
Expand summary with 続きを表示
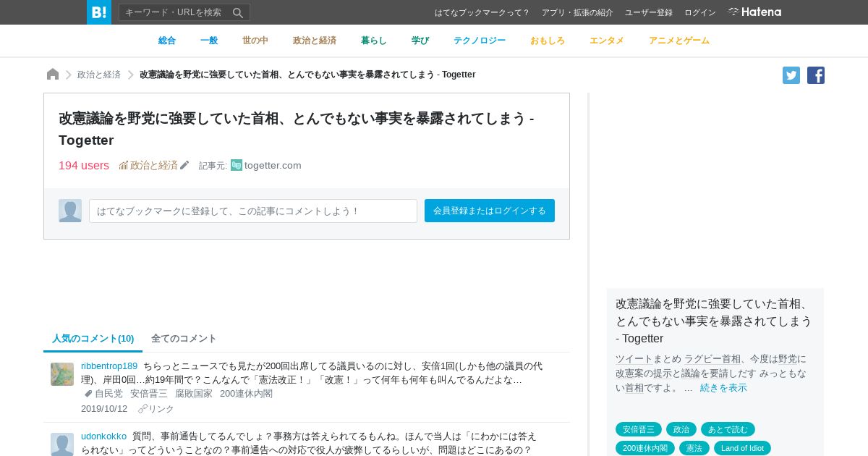pyautogui.click(x=723, y=388)
